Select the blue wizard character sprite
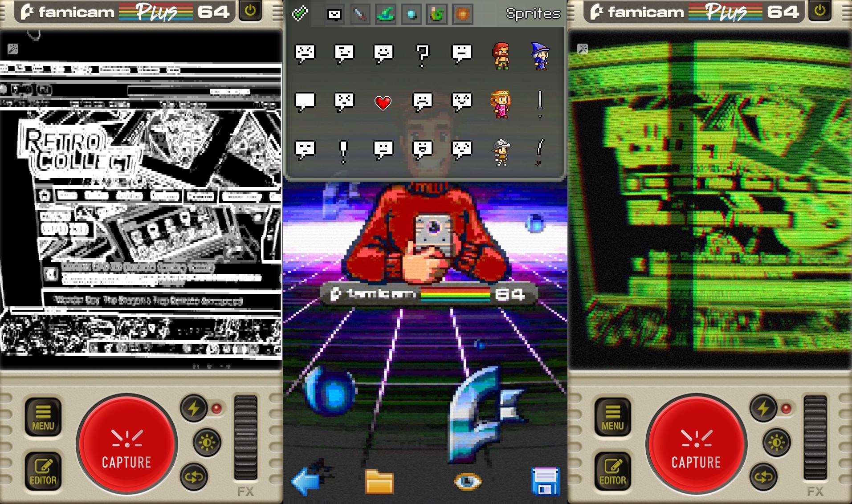Image resolution: width=852 pixels, height=504 pixels. coord(540,56)
